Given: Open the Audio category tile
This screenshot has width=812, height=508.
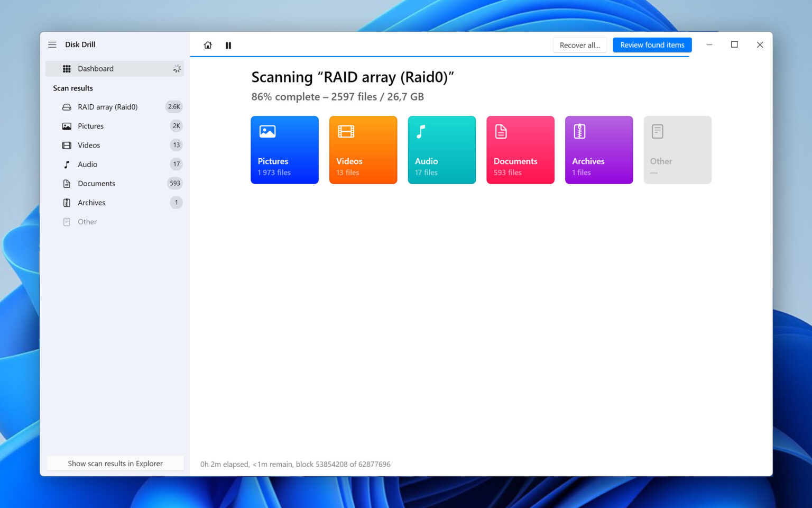Looking at the screenshot, I should click(441, 150).
